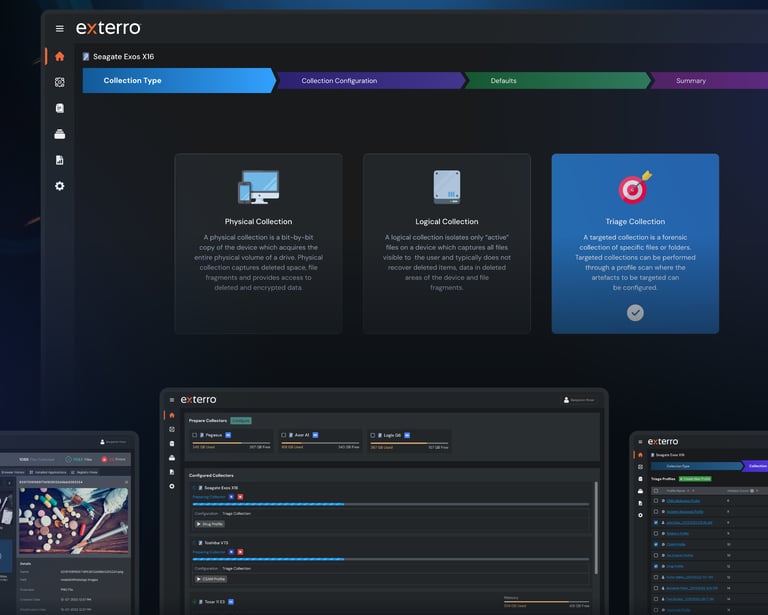Click Home icon in the right triage profiles window
This screenshot has width=768, height=615.
click(x=640, y=455)
